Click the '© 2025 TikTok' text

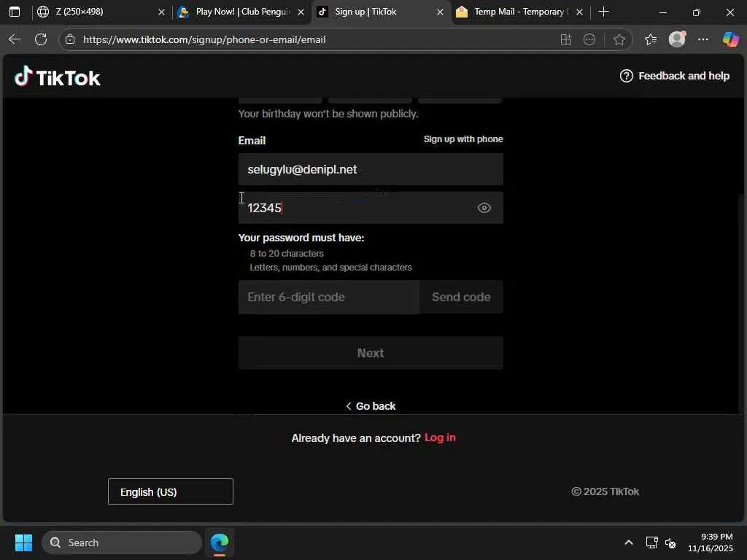(605, 491)
